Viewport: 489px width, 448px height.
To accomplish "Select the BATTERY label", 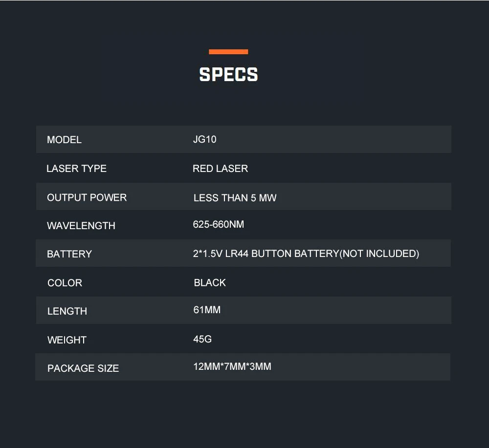I will (69, 254).
